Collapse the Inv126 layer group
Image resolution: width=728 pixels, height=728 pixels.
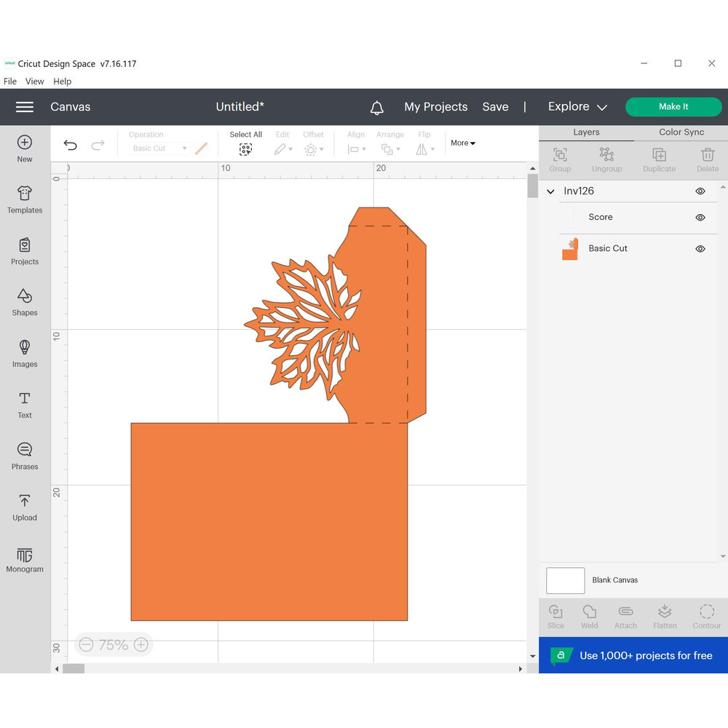point(551,191)
